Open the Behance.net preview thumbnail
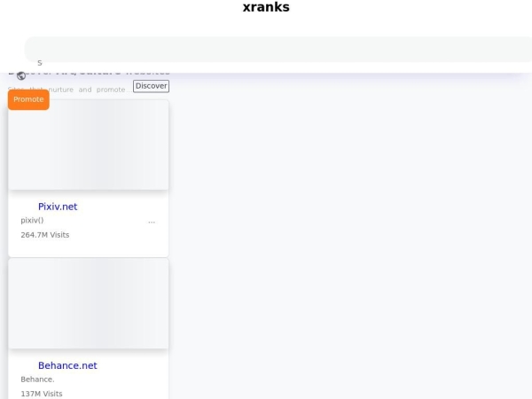The height and width of the screenshot is (399, 532). (88, 303)
